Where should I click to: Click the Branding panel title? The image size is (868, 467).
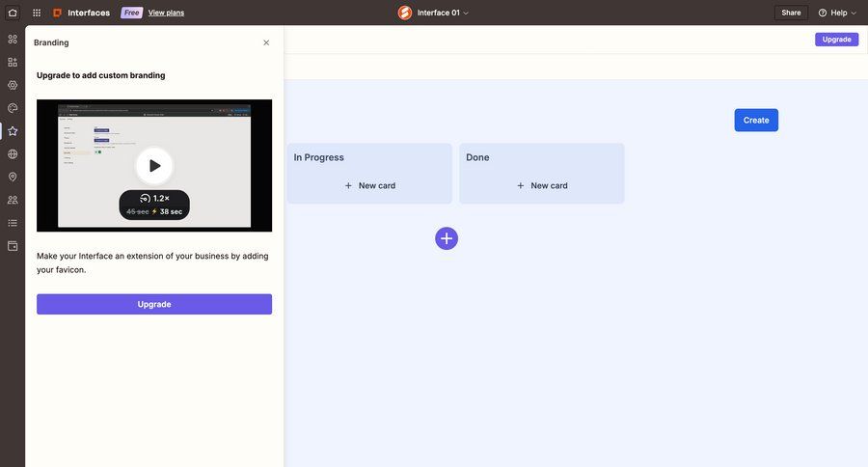tap(51, 42)
